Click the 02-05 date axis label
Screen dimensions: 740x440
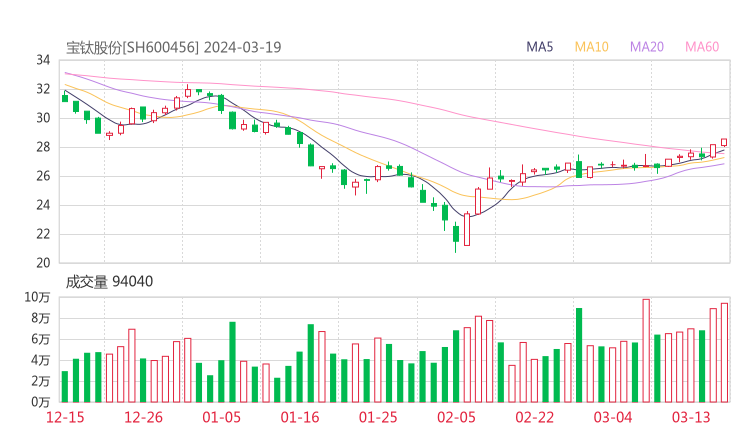tap(456, 417)
